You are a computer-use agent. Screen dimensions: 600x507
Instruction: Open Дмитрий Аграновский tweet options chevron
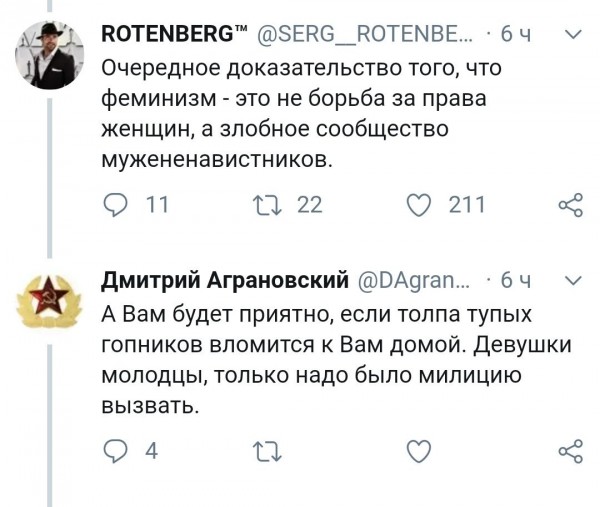coord(571,277)
